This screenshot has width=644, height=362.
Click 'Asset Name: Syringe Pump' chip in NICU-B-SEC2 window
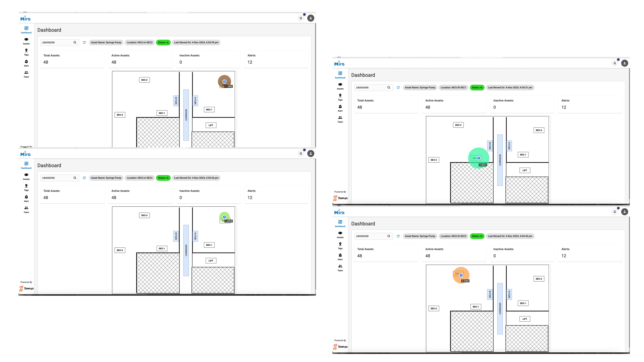pos(420,236)
